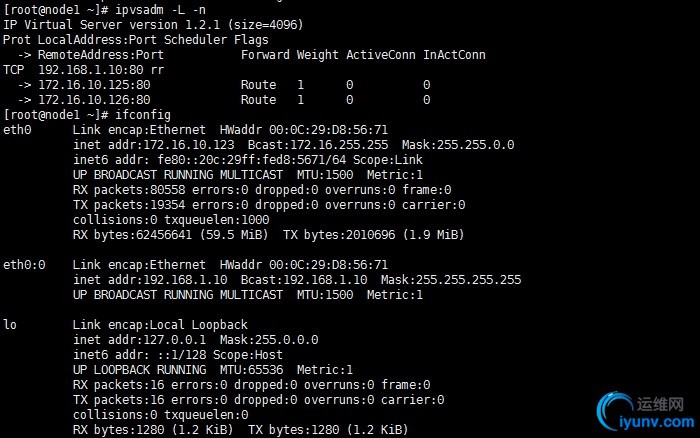
Task: Click the ifconfig command at the prompt
Action: [x=143, y=115]
